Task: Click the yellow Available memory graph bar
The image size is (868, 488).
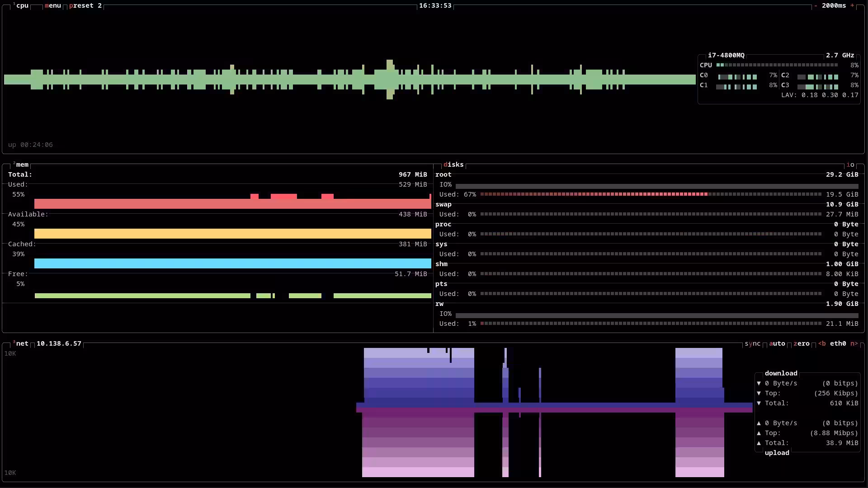Action: (233, 234)
